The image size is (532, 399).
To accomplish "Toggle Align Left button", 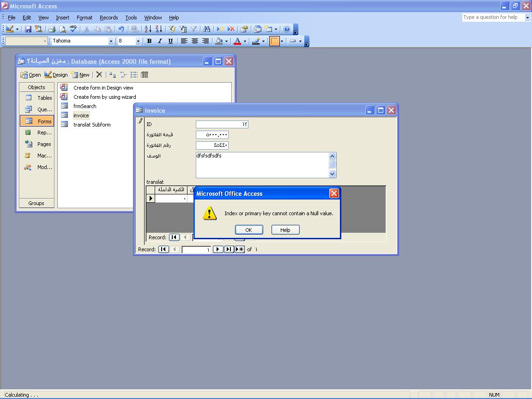I will point(184,41).
